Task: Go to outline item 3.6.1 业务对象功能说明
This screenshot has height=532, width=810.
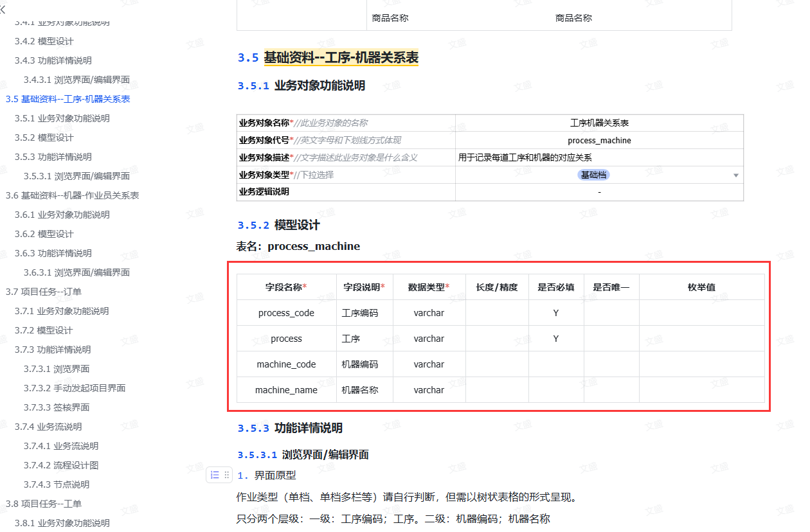Action: (x=62, y=215)
